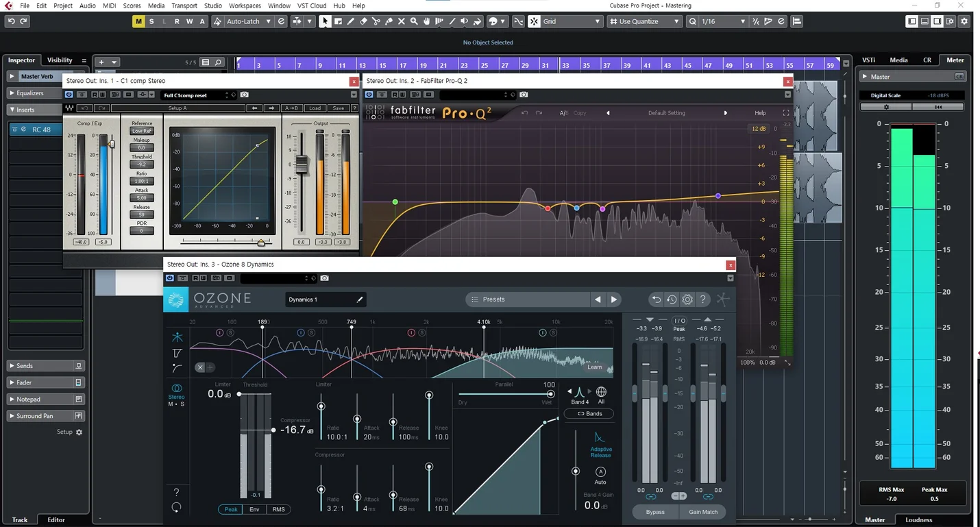
Task: Click Pro-Q 2 Help button
Action: click(x=760, y=113)
